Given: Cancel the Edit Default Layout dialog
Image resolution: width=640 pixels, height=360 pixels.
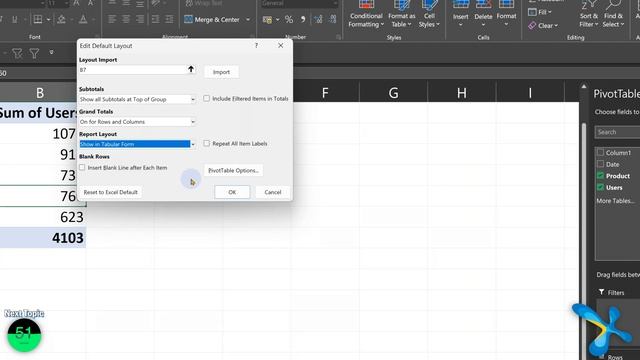Looking at the screenshot, I should 273,192.
